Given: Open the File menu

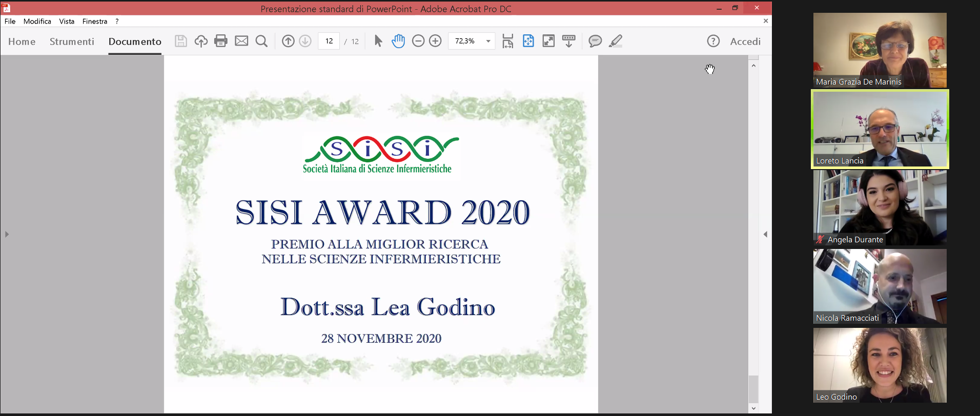Looking at the screenshot, I should [10, 21].
